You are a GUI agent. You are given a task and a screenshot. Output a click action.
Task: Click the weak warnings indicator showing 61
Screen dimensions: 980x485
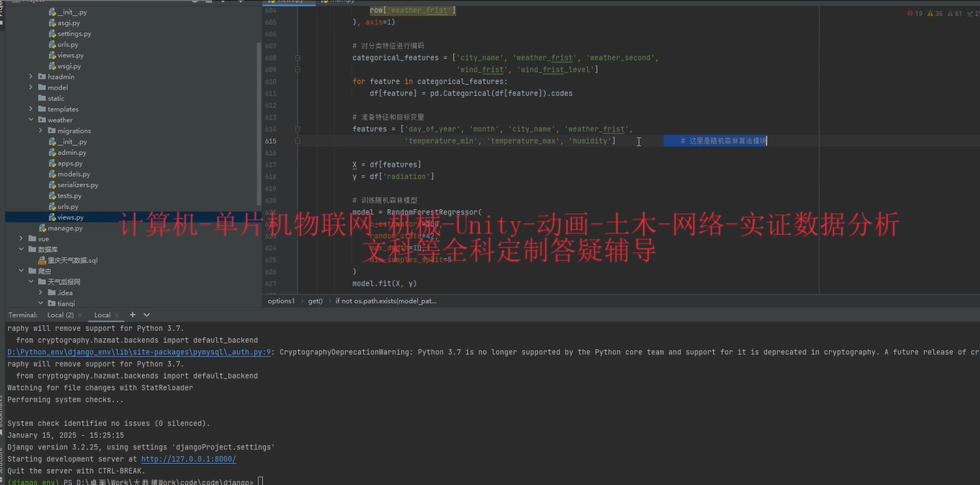point(955,14)
